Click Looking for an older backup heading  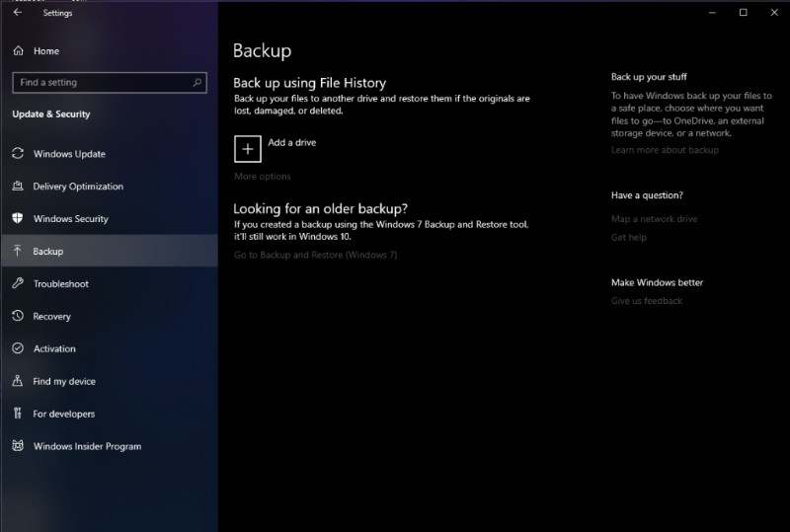tap(320, 208)
